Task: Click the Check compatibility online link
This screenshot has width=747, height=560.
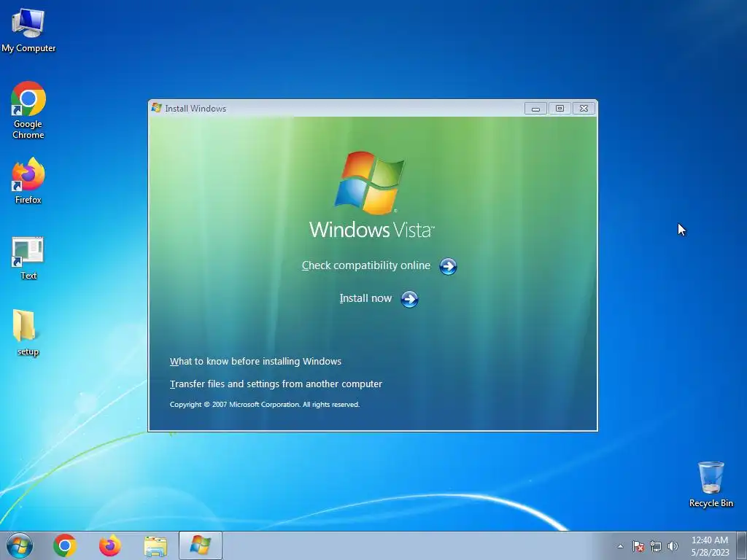Action: click(x=366, y=265)
